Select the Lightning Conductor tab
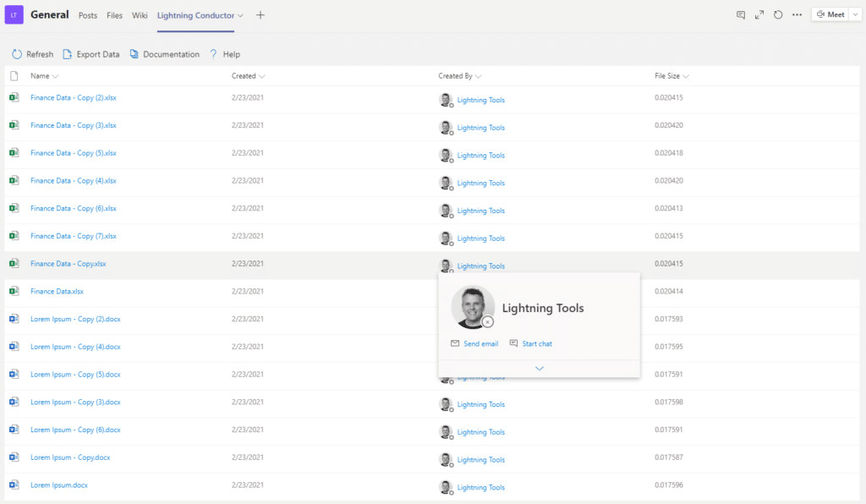Screen dimensions: 866x504 tap(195, 15)
